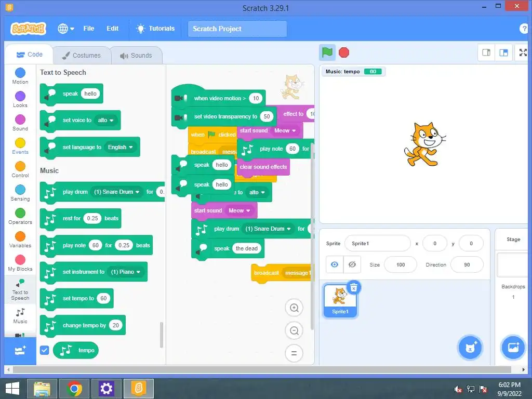Switch to the Code tab
This screenshot has height=399, width=532.
30,55
